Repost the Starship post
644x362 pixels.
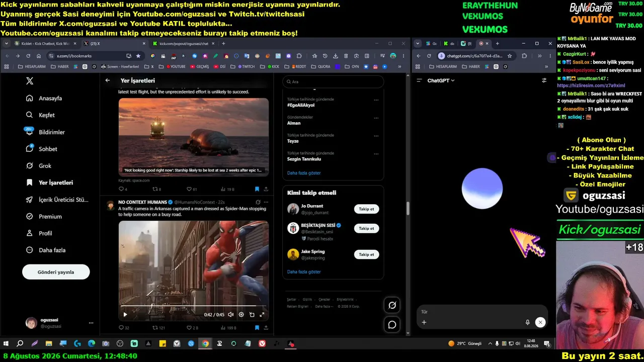pos(156,189)
